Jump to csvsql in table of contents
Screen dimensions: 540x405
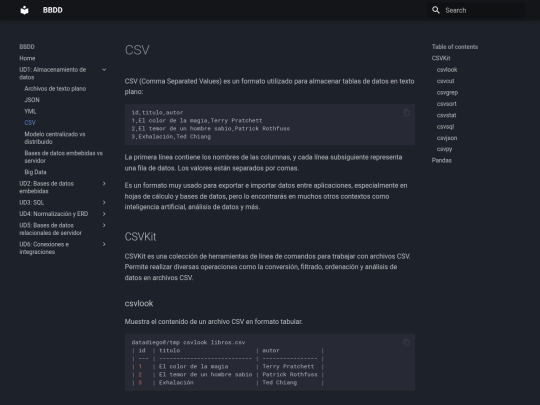[445, 126]
